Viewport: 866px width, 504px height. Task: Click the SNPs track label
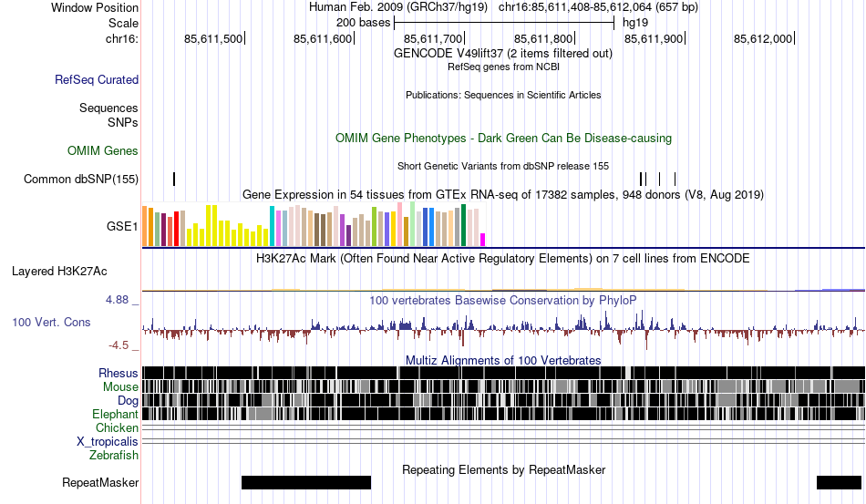[123, 122]
